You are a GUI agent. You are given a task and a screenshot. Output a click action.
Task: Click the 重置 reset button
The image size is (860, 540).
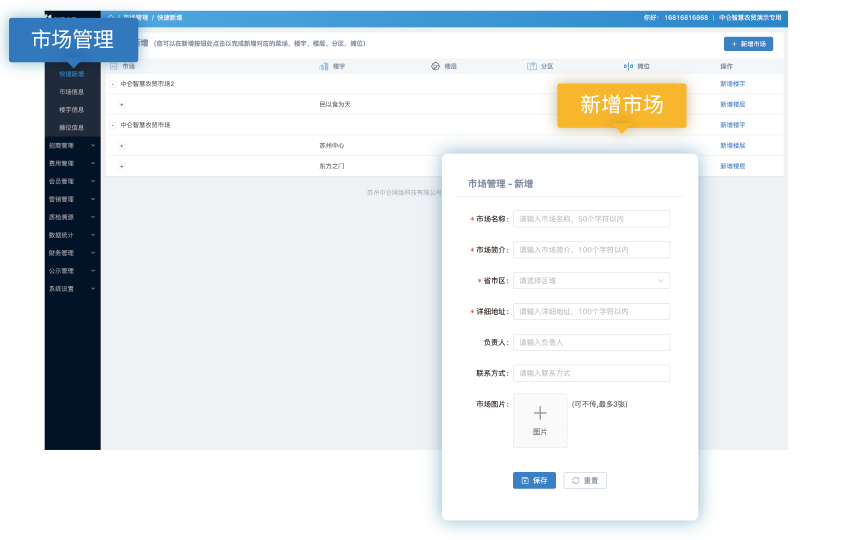585,481
